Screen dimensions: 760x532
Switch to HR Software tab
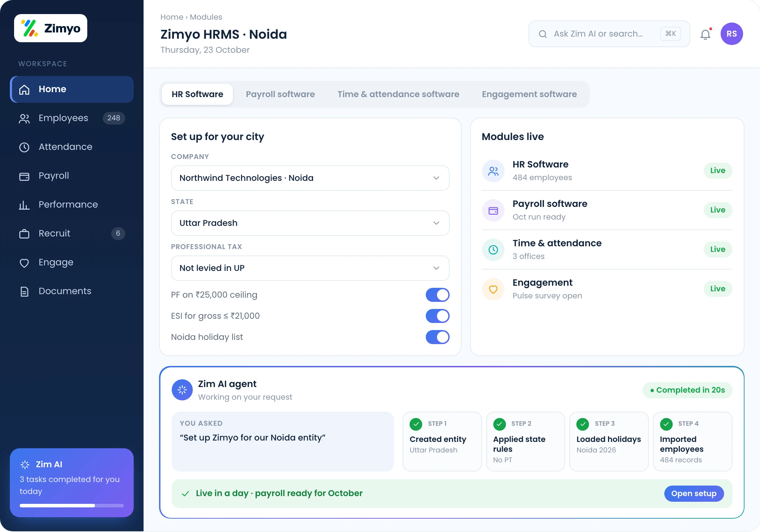point(197,94)
